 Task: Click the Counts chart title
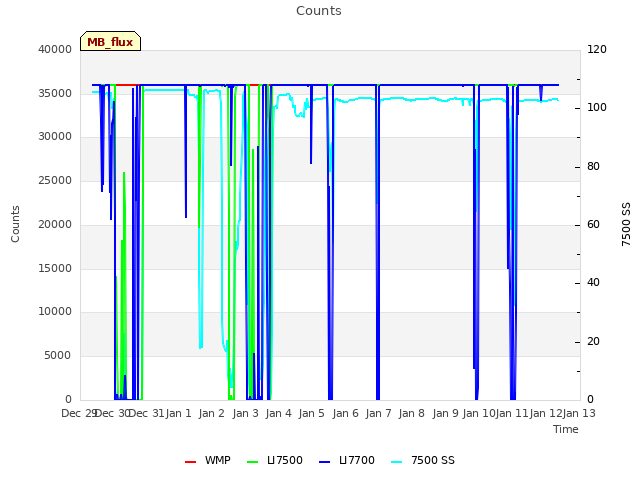[319, 11]
